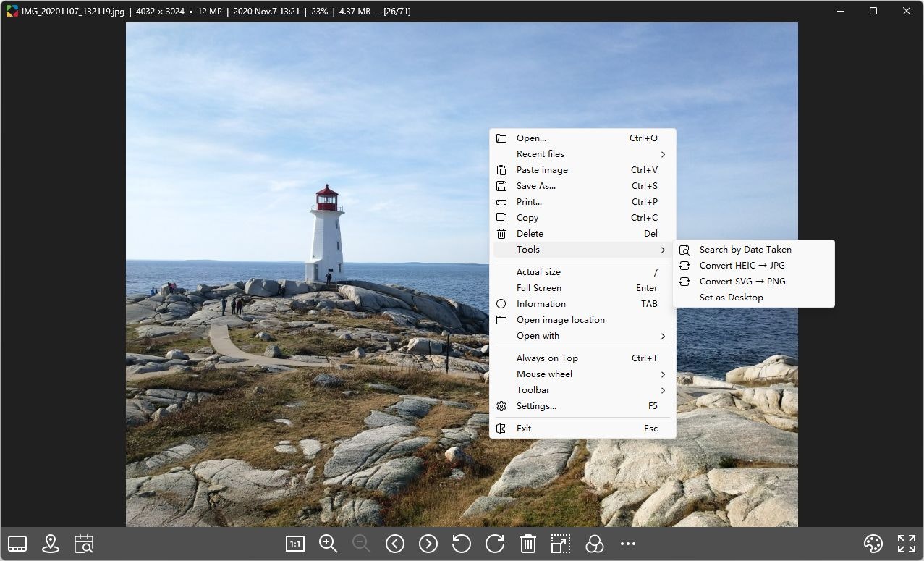
Task: Click the exit door icon beside Exit
Action: tap(501, 429)
